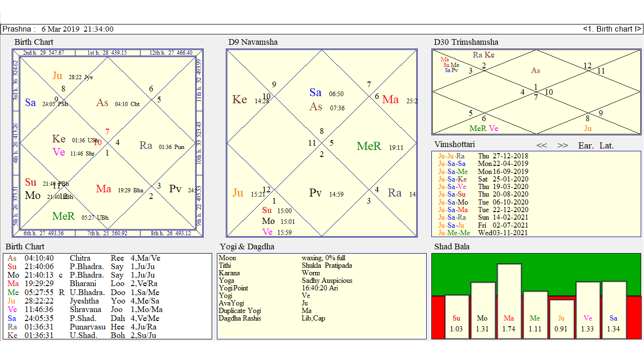The image size is (644, 362).
Task: Select the MeR glyph in the D9 Navamsha
Action: click(x=370, y=147)
